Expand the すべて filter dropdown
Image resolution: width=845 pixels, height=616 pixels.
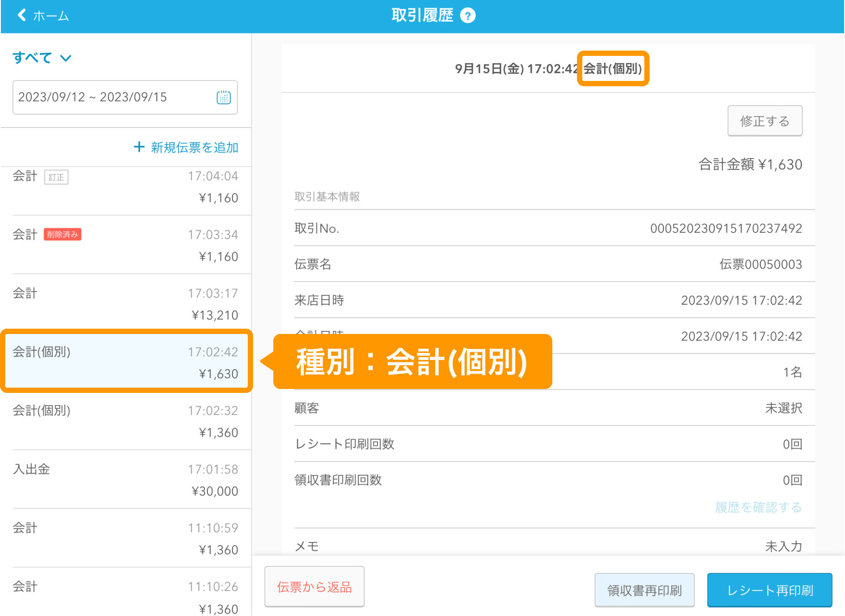42,58
